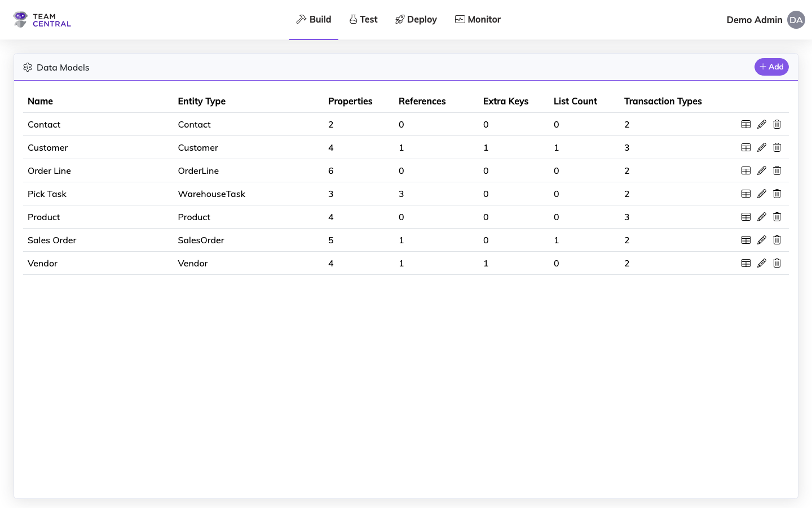Click the DA user avatar
The image size is (812, 508).
point(796,20)
